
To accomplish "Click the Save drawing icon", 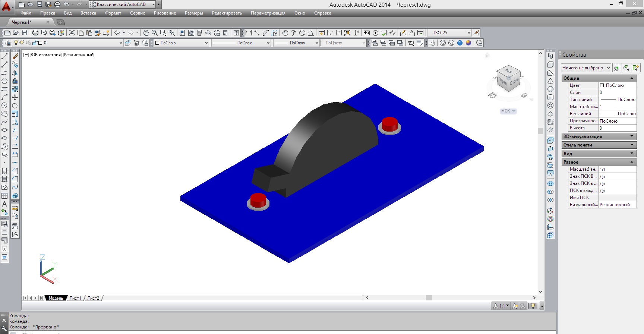I will coord(25,33).
